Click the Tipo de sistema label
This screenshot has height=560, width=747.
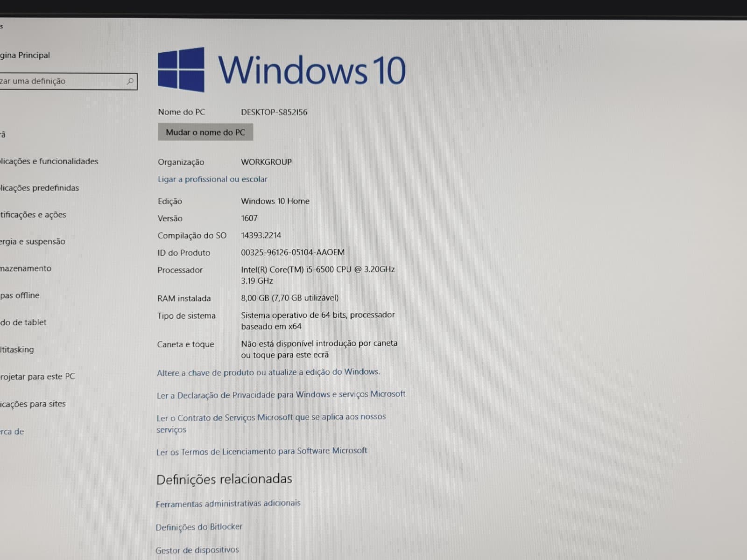tap(186, 316)
